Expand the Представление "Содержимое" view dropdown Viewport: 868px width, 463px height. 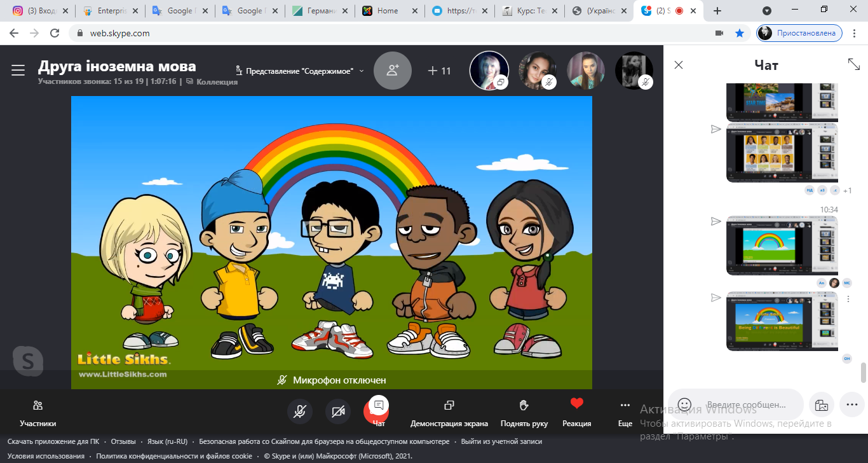(300, 71)
